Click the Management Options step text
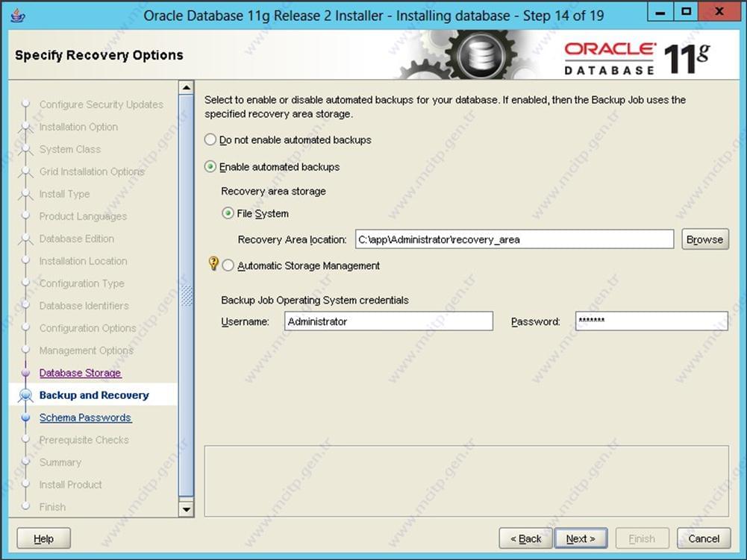Viewport: 747px width, 560px height. (87, 350)
